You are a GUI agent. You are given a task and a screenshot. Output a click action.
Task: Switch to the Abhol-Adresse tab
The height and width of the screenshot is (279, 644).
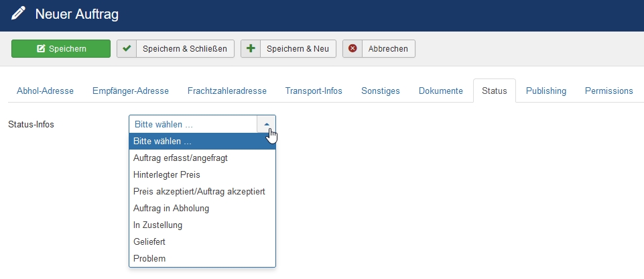45,91
